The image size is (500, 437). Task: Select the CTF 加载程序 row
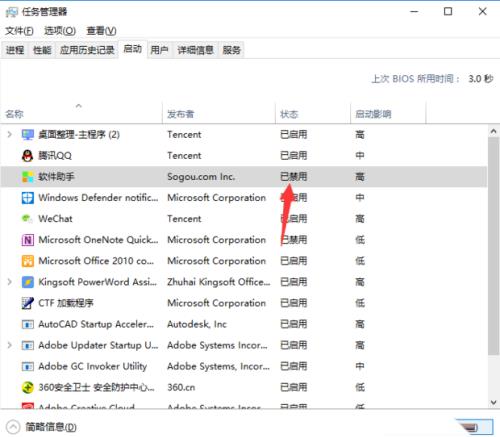coord(244,303)
